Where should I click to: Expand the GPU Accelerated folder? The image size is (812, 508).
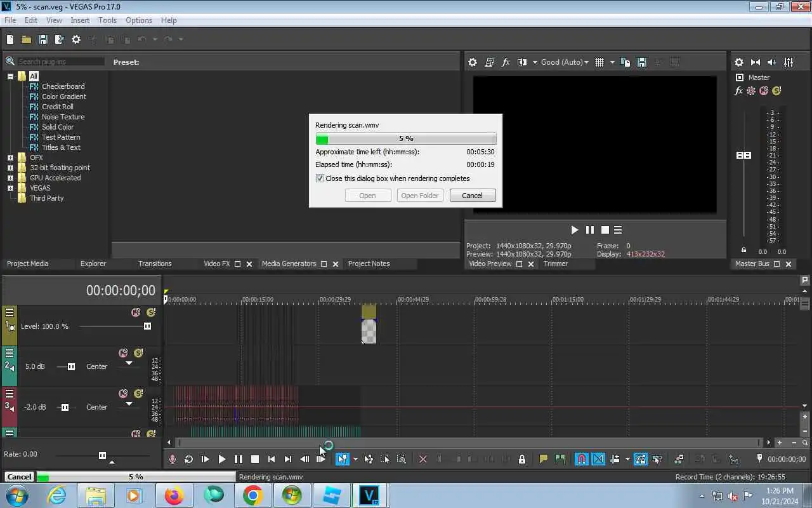pos(10,178)
